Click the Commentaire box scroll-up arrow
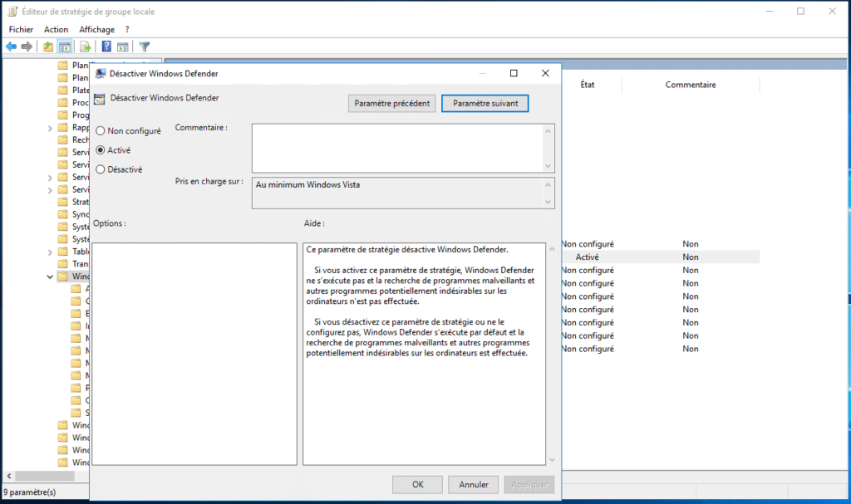This screenshot has height=504, width=851. 548,130
